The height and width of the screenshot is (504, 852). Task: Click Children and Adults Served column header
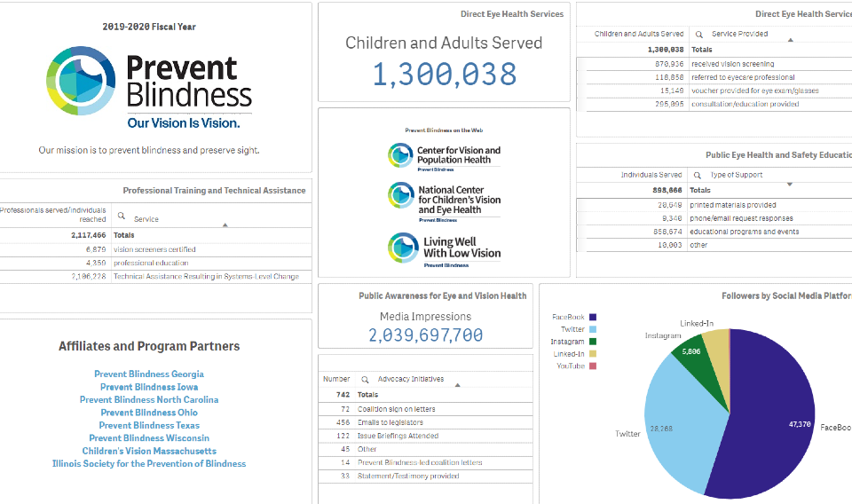(638, 34)
